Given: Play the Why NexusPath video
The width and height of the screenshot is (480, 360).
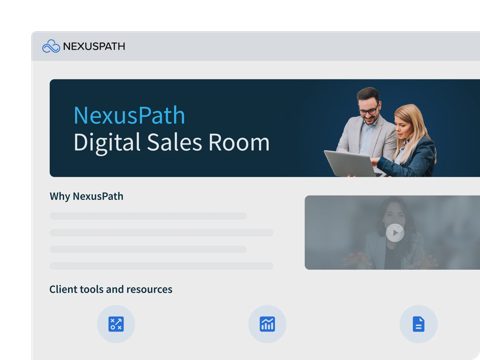Looking at the screenshot, I should (395, 233).
